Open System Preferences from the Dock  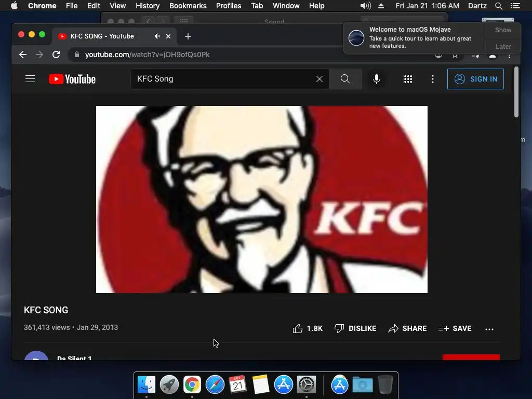pyautogui.click(x=307, y=384)
